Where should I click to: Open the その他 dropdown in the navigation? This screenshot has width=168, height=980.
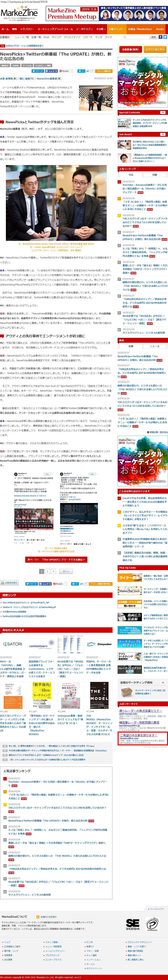click(x=101, y=29)
